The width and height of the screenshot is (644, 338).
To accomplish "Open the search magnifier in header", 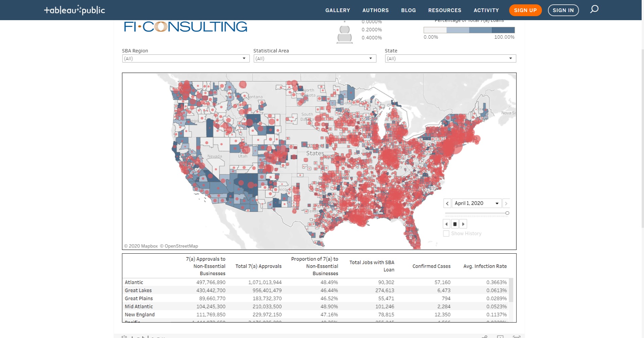I will point(594,9).
